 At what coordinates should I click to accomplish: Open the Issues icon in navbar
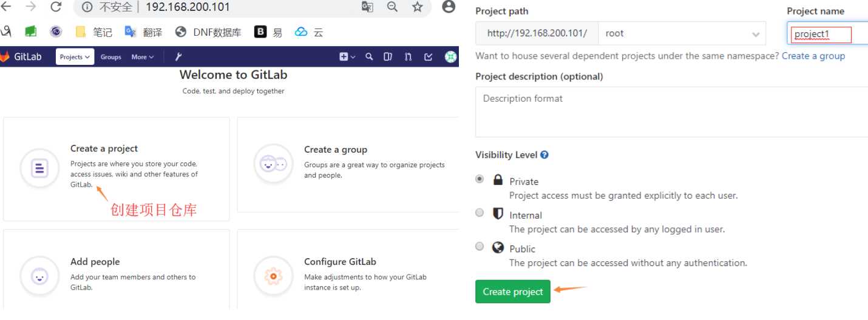tap(388, 57)
